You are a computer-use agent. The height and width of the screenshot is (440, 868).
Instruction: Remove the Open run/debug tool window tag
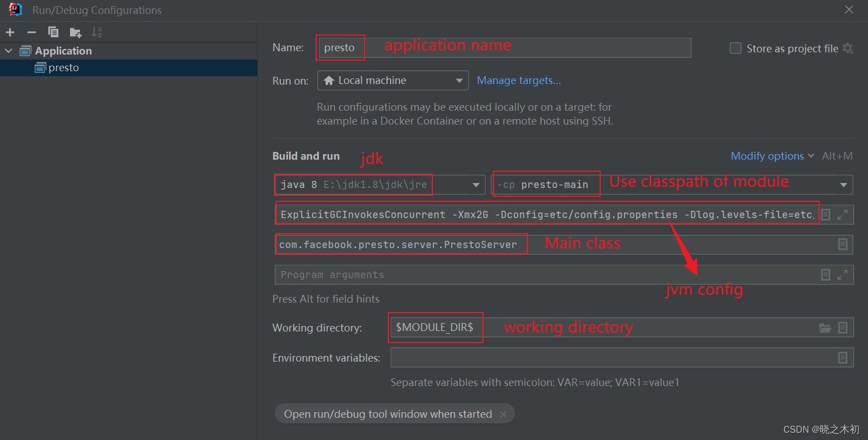pyautogui.click(x=503, y=414)
